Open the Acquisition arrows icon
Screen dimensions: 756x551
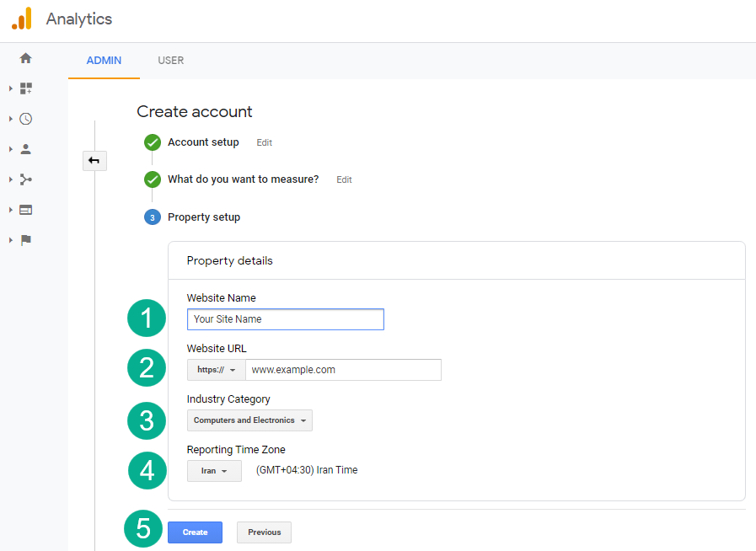(x=25, y=179)
